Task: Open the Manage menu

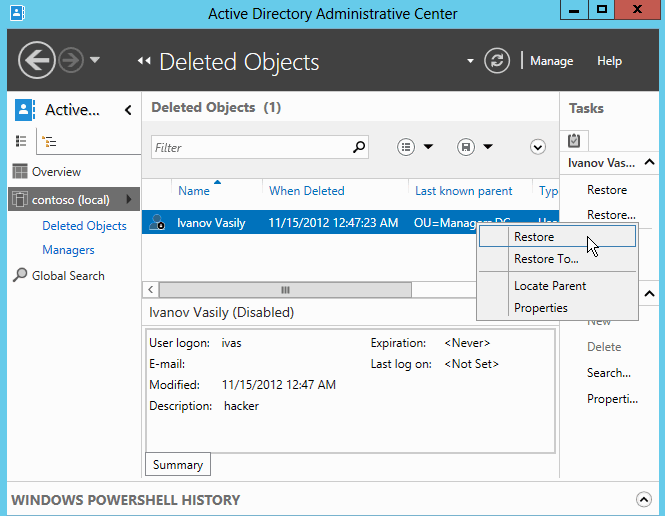Action: pyautogui.click(x=551, y=61)
